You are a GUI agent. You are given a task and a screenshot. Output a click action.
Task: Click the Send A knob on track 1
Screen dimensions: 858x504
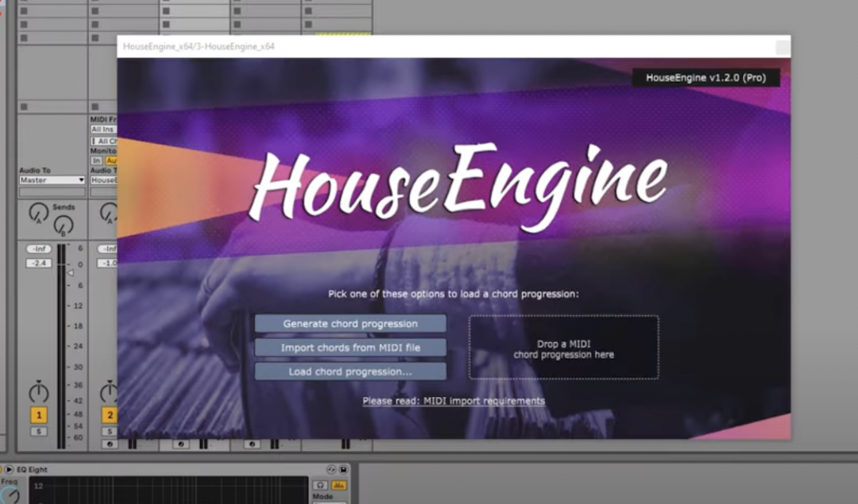tap(37, 213)
